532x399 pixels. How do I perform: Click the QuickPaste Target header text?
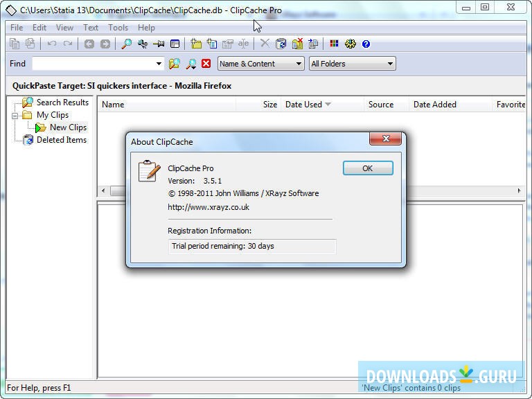tap(122, 86)
